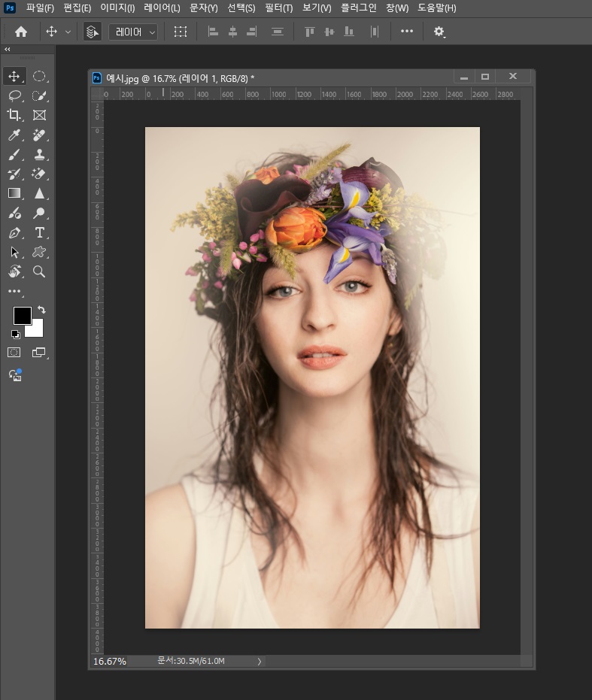Select the Hand tool
This screenshot has width=592, height=700.
(x=14, y=271)
